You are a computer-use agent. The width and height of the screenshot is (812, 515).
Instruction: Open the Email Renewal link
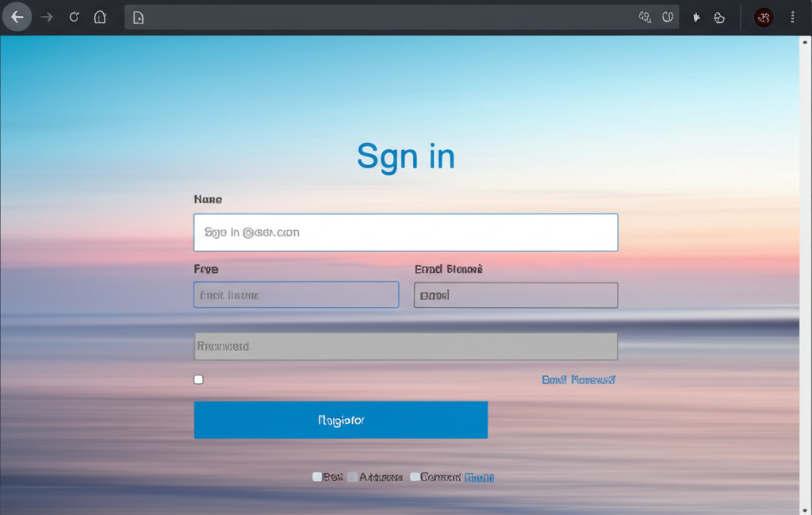tap(580, 379)
